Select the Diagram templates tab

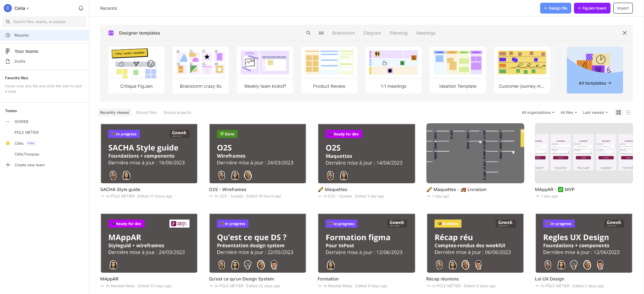pyautogui.click(x=372, y=33)
